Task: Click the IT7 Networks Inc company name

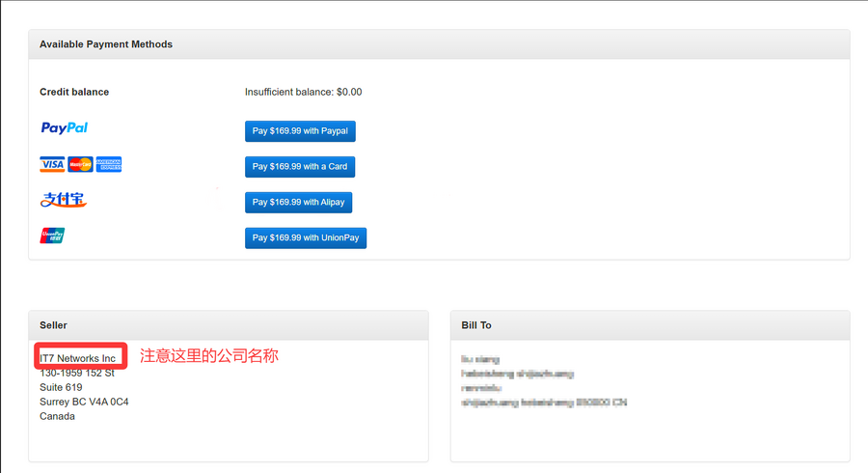Action: [77, 358]
